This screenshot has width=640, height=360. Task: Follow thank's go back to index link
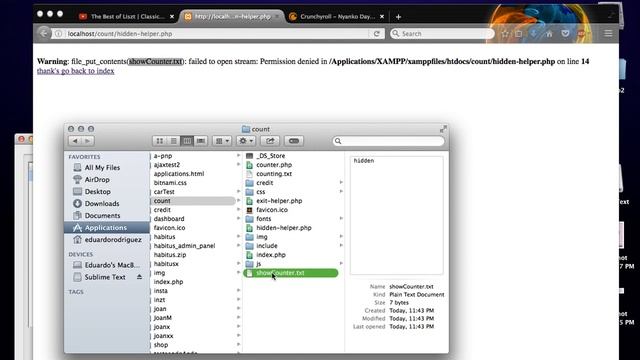(x=76, y=71)
